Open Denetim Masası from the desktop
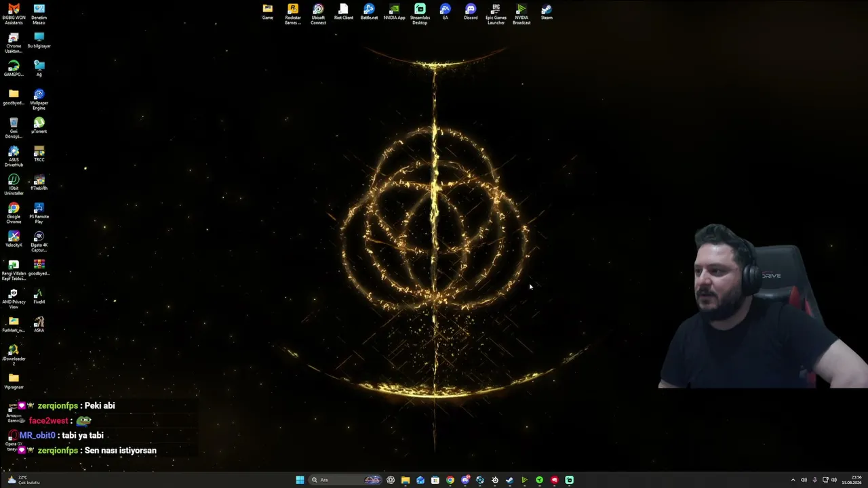This screenshot has height=488, width=868. coord(39,14)
